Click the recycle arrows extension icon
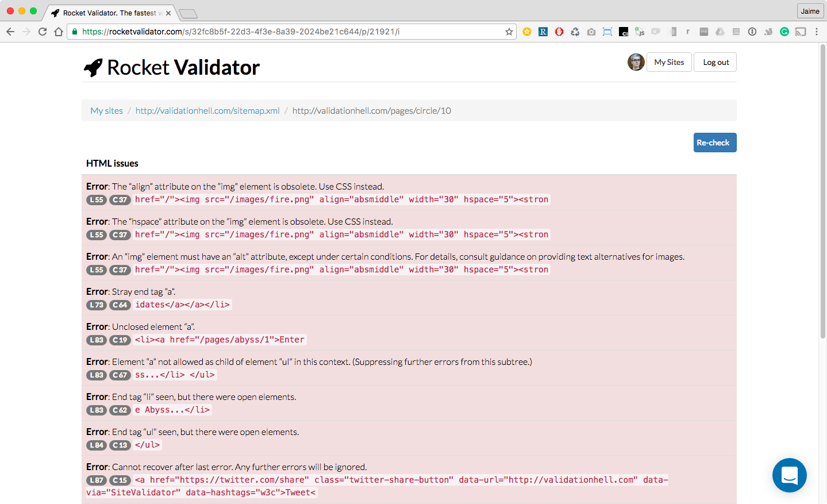 pos(575,32)
